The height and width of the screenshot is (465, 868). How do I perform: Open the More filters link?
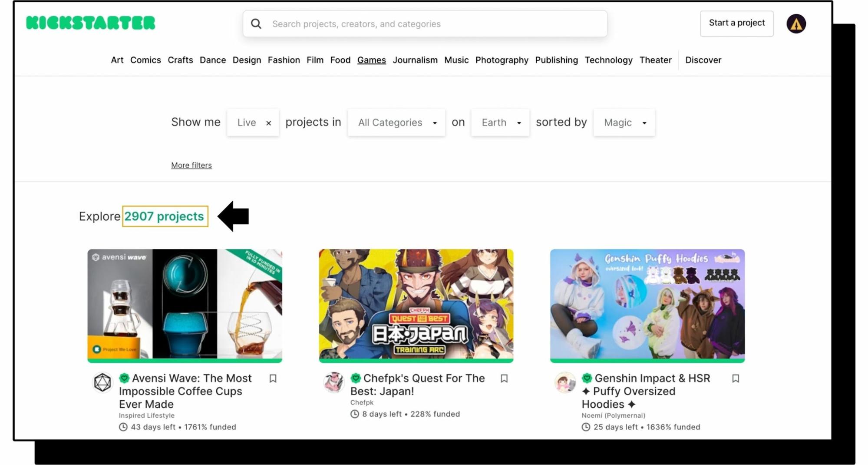(191, 165)
